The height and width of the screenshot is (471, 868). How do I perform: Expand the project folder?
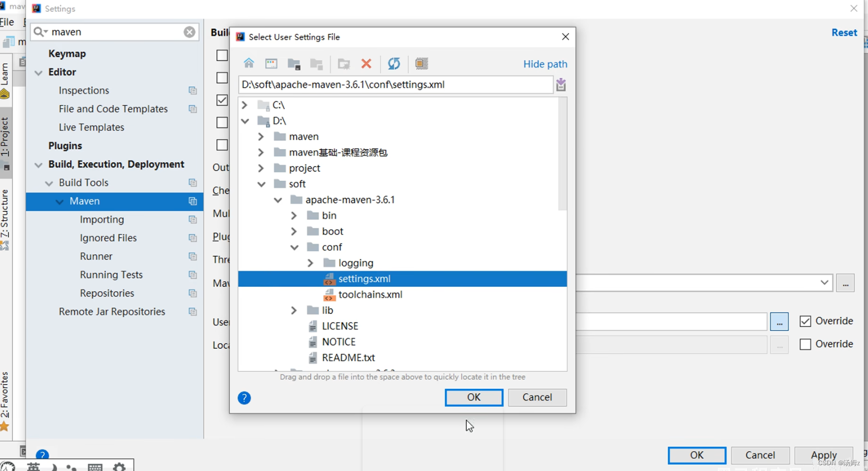[260, 168]
